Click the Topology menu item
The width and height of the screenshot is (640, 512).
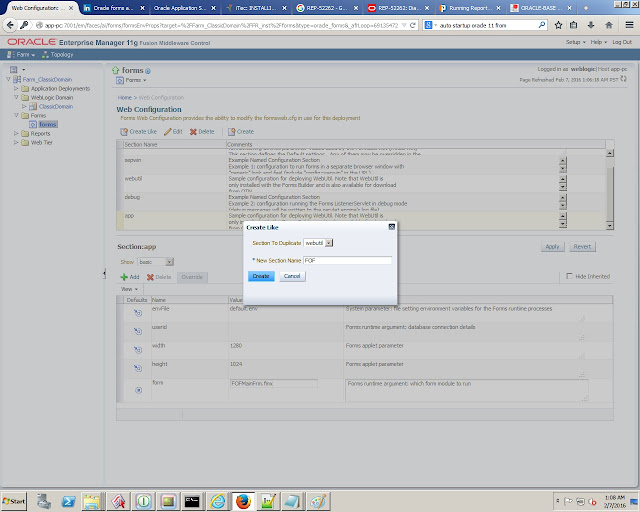coord(58,54)
